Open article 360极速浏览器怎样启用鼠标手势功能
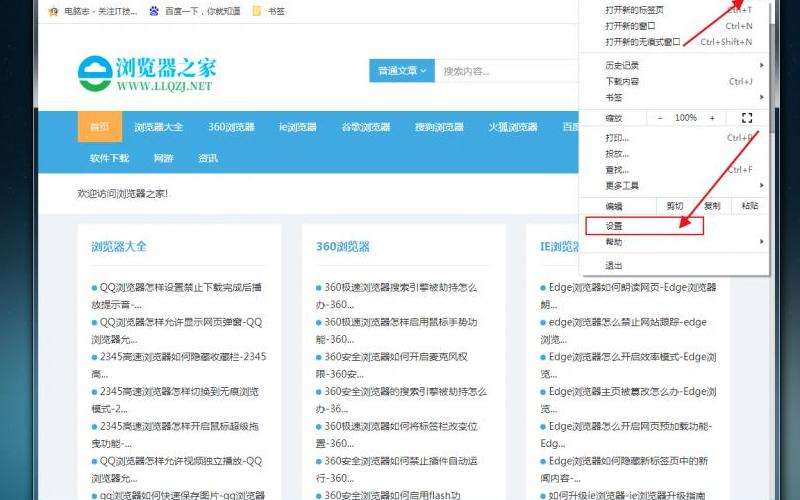This screenshot has height=500, width=800. point(396,331)
